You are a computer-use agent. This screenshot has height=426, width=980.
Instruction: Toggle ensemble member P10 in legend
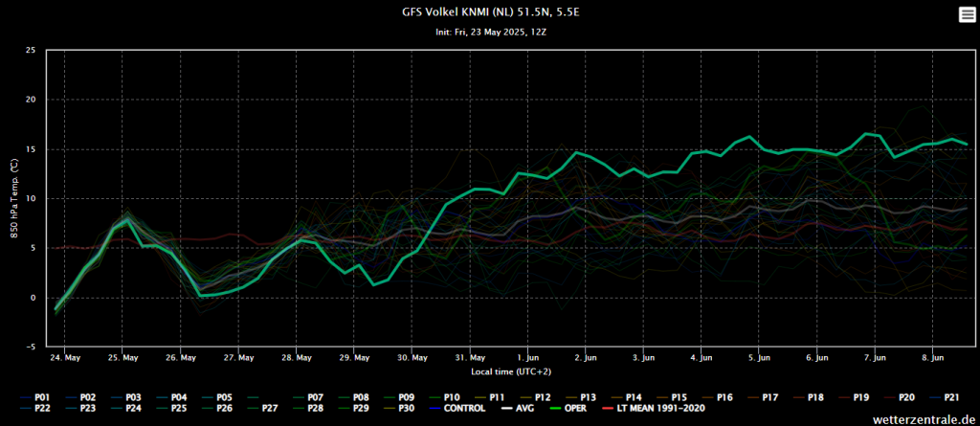(x=444, y=397)
